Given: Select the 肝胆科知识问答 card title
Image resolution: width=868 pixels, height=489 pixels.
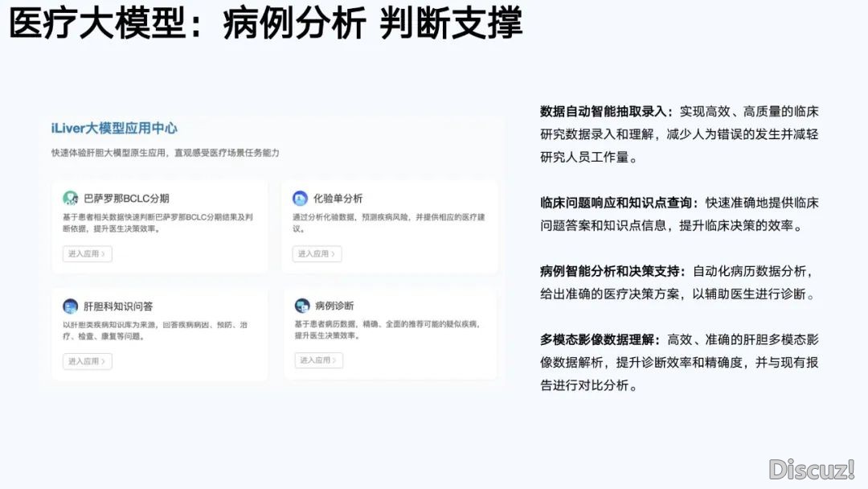Looking at the screenshot, I should pyautogui.click(x=118, y=306).
